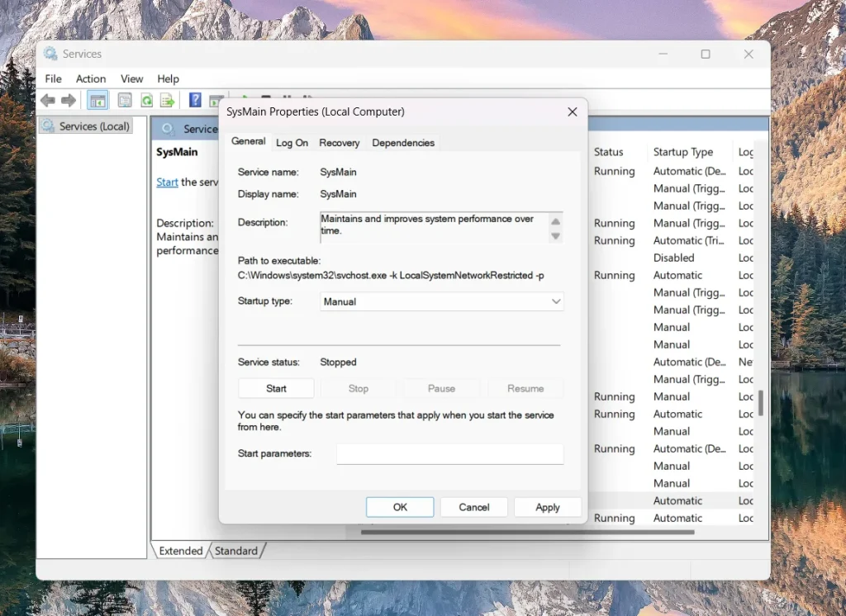846x616 pixels.
Task: Click inside the Description text box
Action: pos(435,227)
